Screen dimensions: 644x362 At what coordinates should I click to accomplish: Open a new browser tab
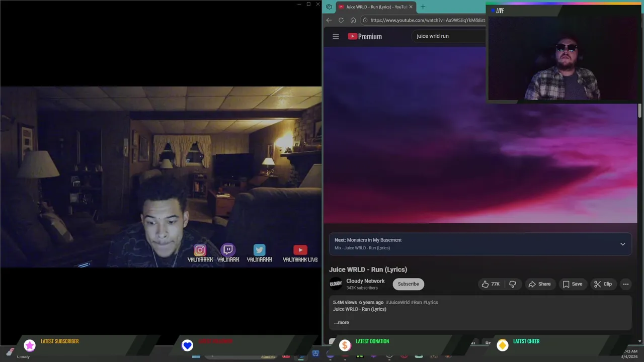point(423,7)
